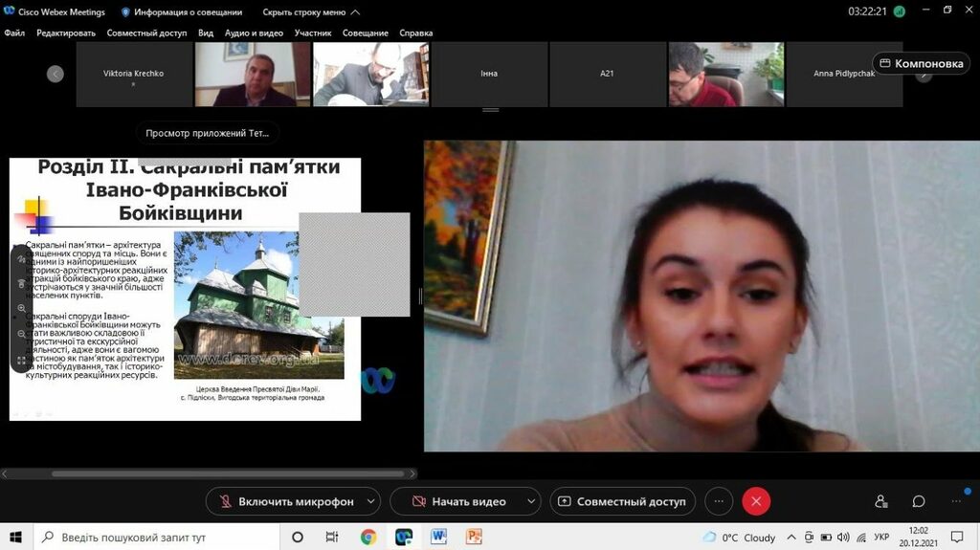Open the Аудио и видео menu
This screenshot has width=980, height=550.
pos(254,33)
